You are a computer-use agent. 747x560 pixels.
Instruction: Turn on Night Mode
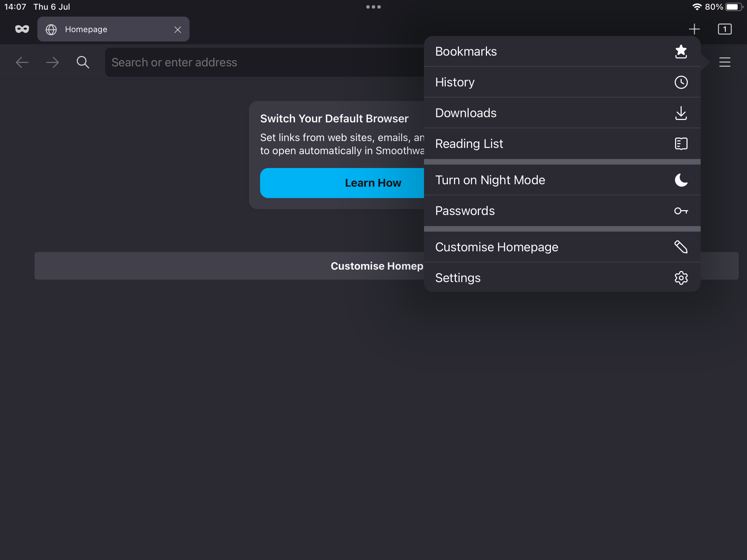click(x=562, y=180)
